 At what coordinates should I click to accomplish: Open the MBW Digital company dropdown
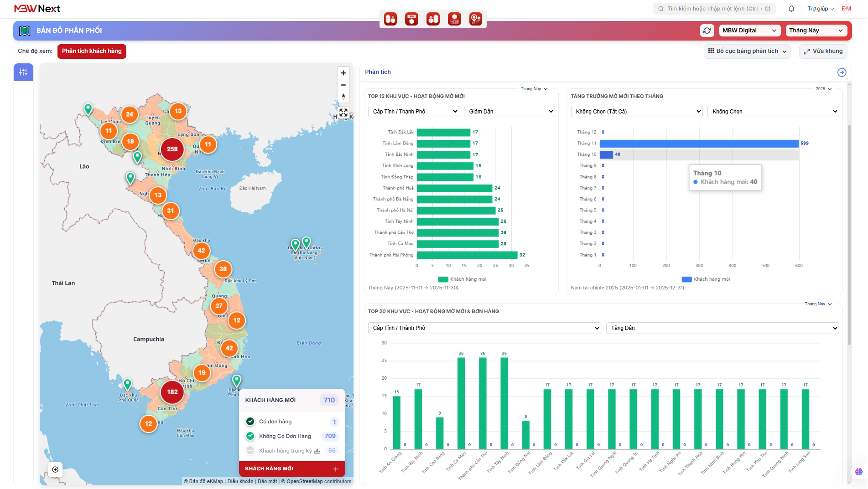(x=749, y=31)
